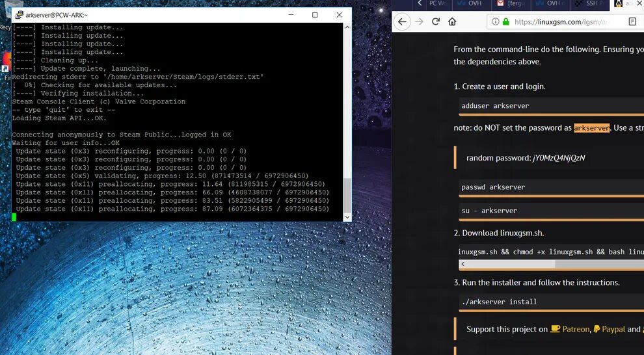644x355 pixels.
Task: Switch to the PC Wo... browser tab
Action: [x=437, y=3]
